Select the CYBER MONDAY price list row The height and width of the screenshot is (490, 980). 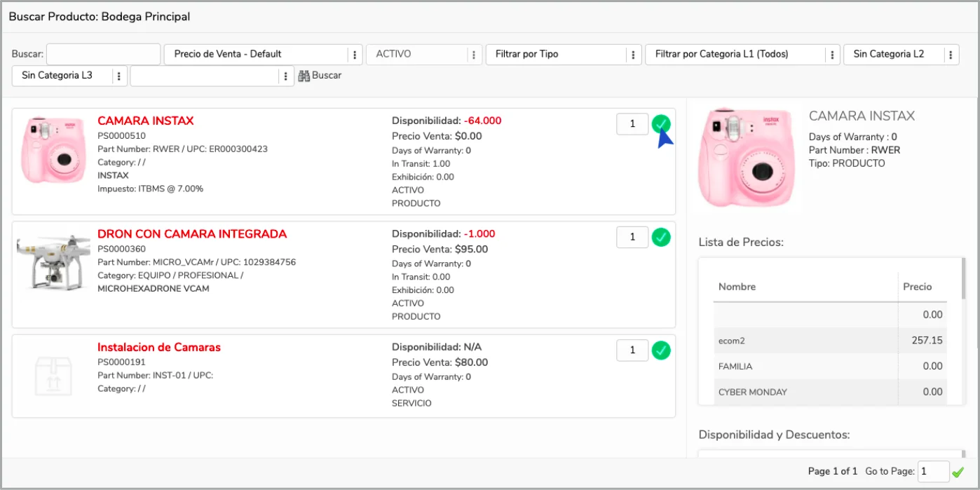pyautogui.click(x=830, y=392)
